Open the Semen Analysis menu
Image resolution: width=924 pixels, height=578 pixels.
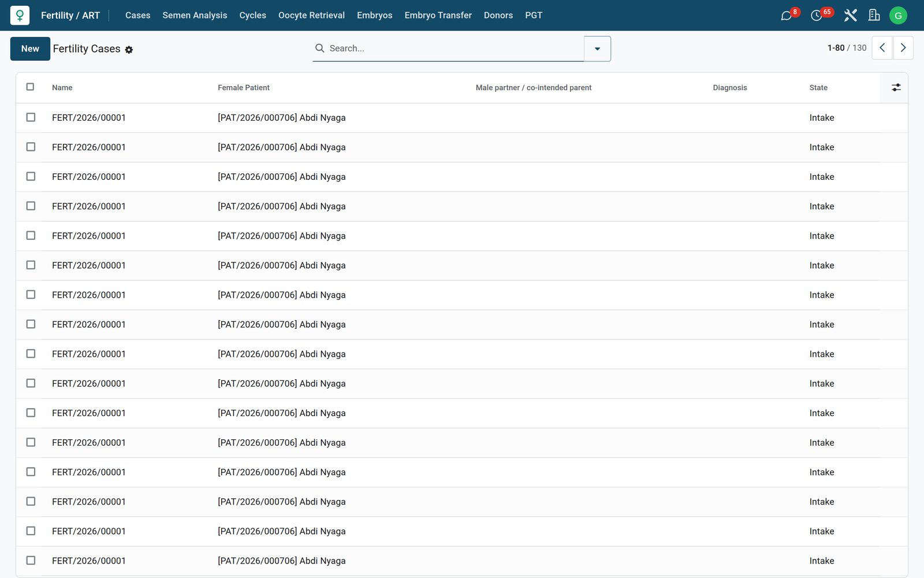[195, 16]
